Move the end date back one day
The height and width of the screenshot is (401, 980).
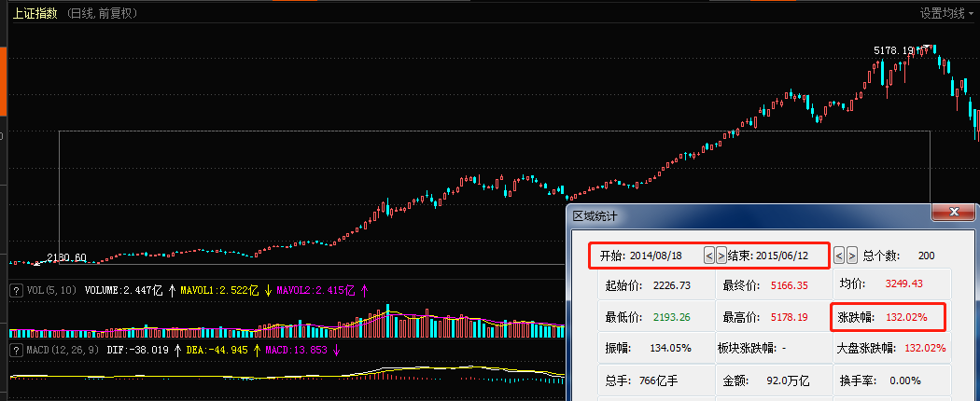pyautogui.click(x=839, y=255)
